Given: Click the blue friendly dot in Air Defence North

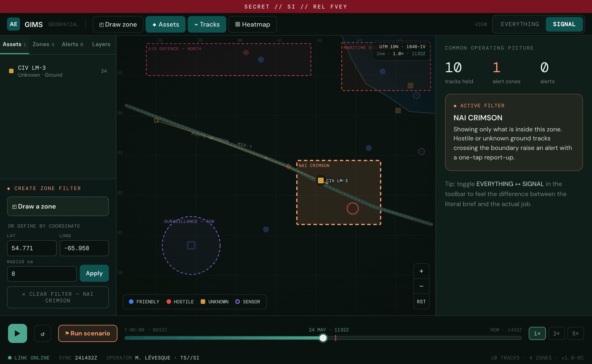Looking at the screenshot, I should point(261,60).
